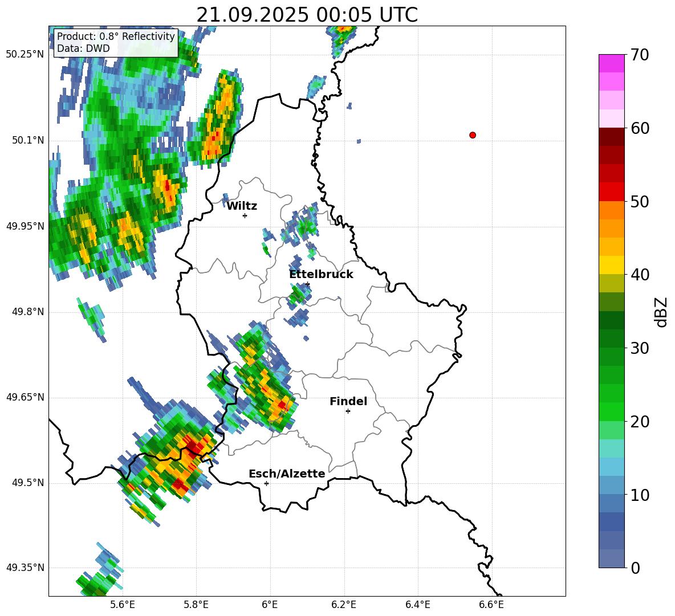675x616 pixels.
Task: Select the Findel city label
Action: [x=348, y=401]
